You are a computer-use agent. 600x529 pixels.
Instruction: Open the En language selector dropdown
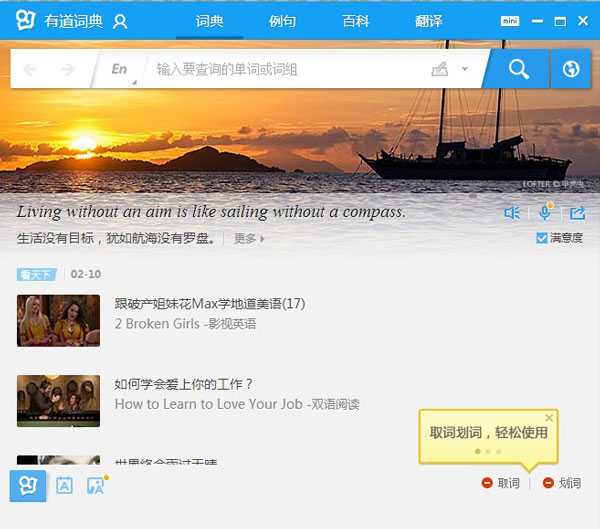point(120,69)
